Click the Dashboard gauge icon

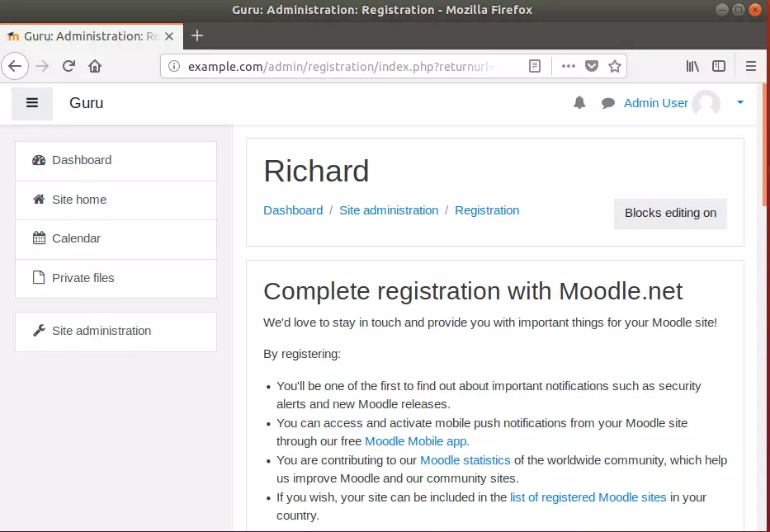39,160
